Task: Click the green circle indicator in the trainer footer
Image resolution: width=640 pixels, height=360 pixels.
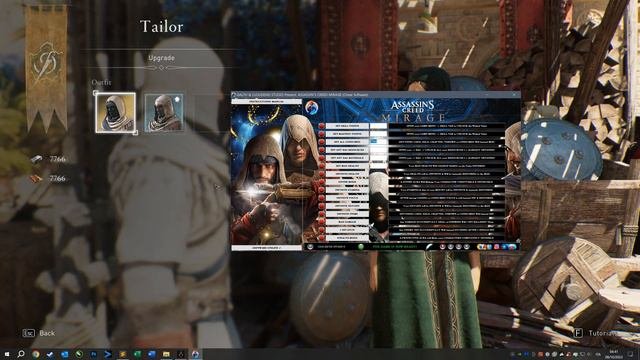Action: [361, 247]
